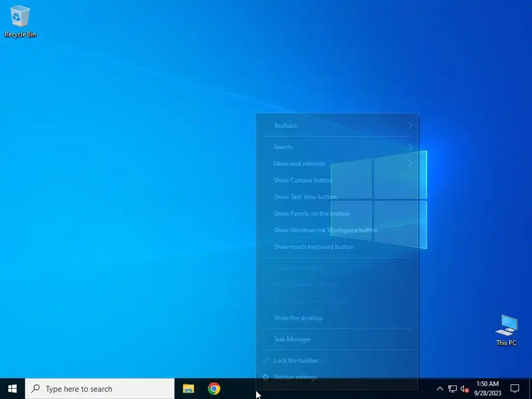Open Task Manager from context menu
The width and height of the screenshot is (532, 399).
click(x=337, y=339)
